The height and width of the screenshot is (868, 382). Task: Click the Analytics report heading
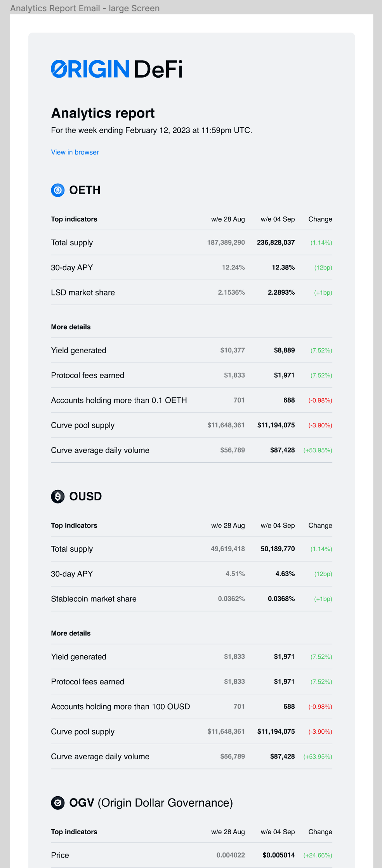click(x=103, y=113)
